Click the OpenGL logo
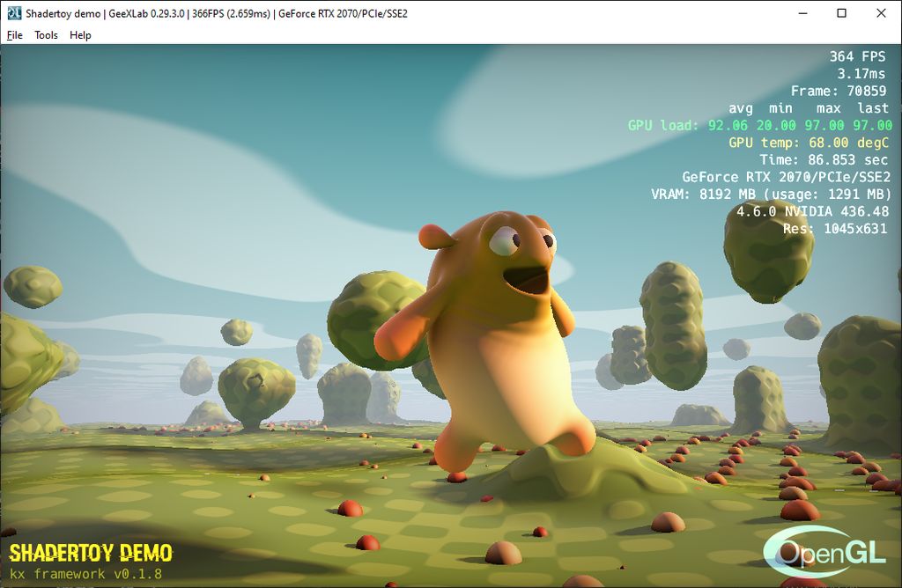 pos(824,552)
